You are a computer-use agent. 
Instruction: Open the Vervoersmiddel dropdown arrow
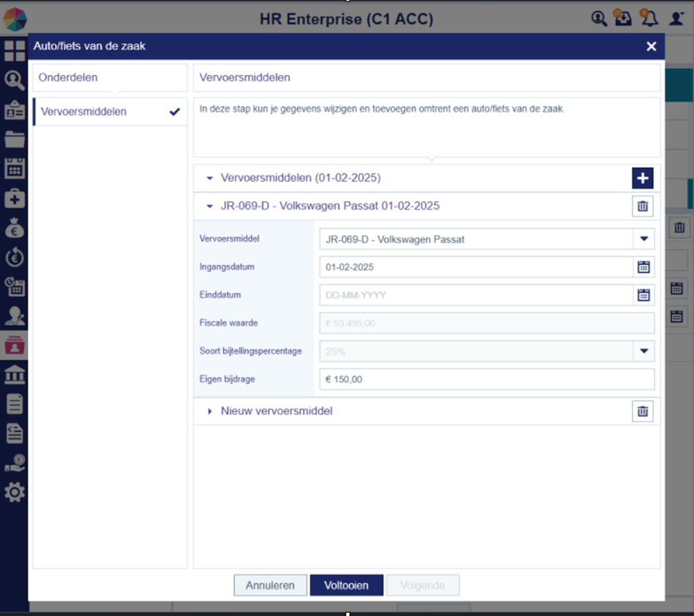(644, 239)
